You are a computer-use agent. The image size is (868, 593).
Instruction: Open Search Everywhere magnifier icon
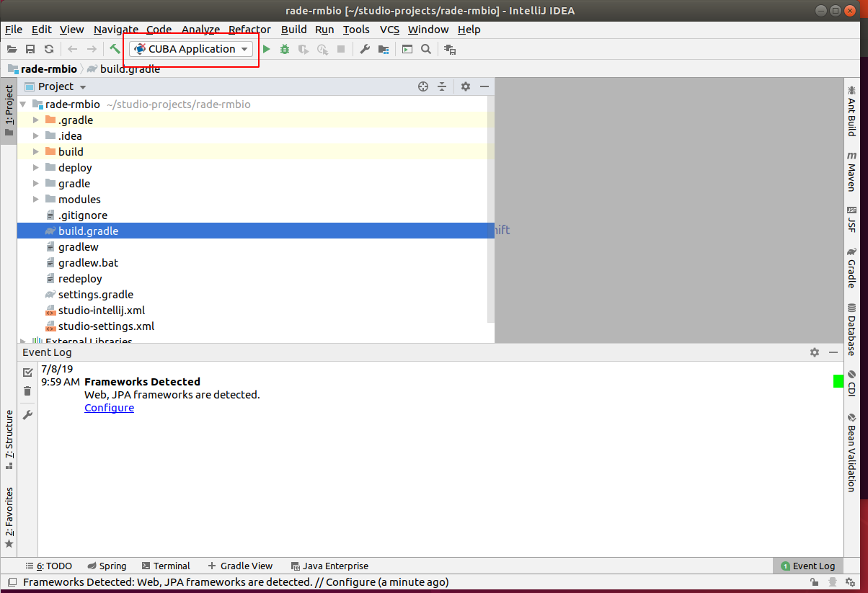coord(426,49)
